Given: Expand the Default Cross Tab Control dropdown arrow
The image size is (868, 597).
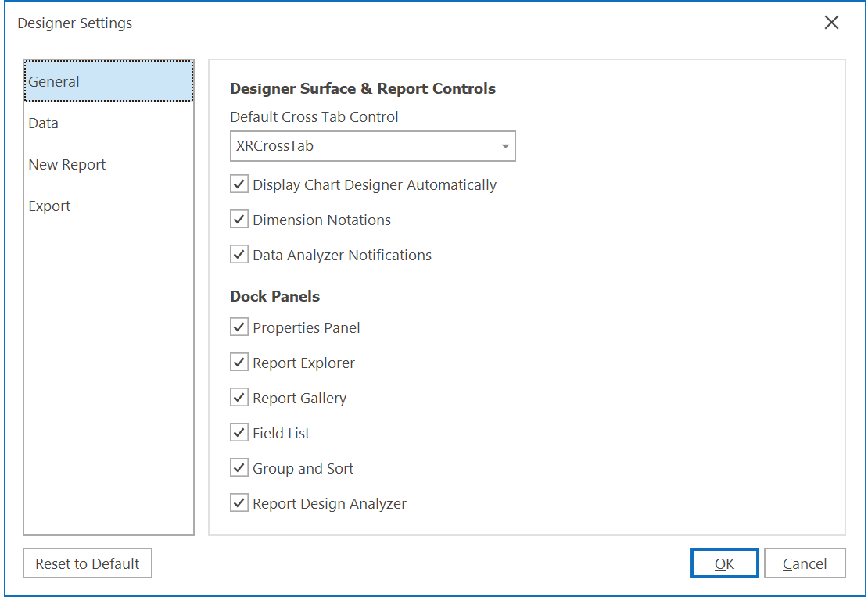Looking at the screenshot, I should 505,146.
